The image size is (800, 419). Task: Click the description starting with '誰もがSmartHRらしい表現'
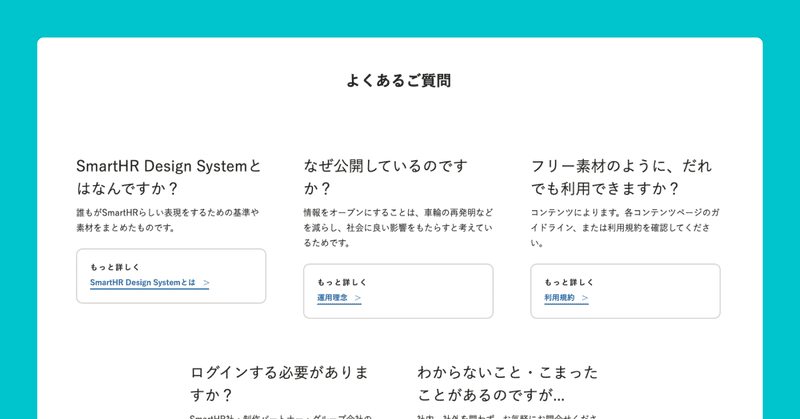(x=168, y=220)
